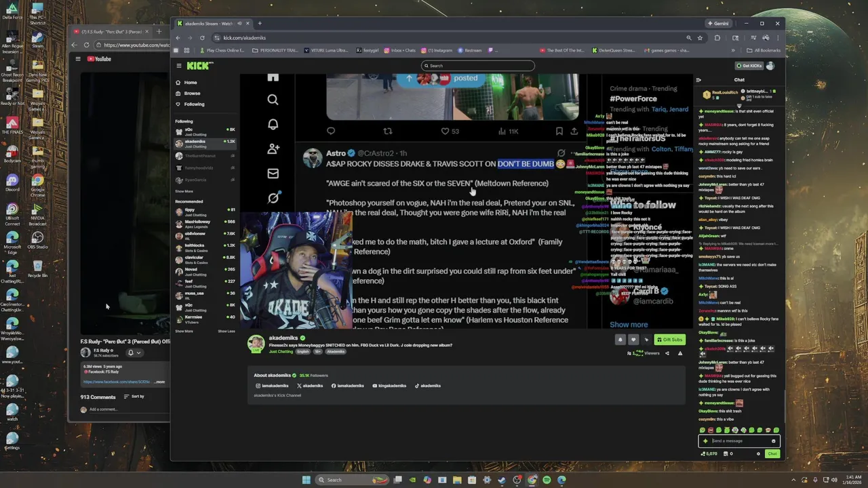Open the Restream bookmark

point(470,50)
